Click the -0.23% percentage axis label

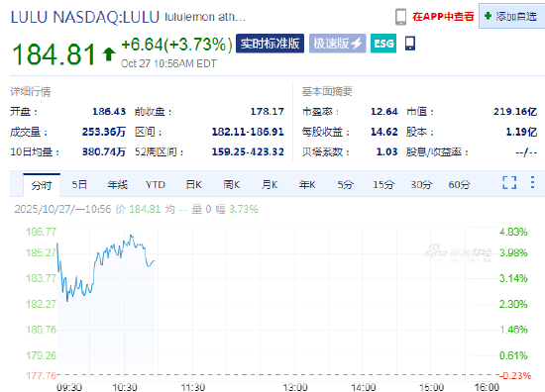click(515, 376)
